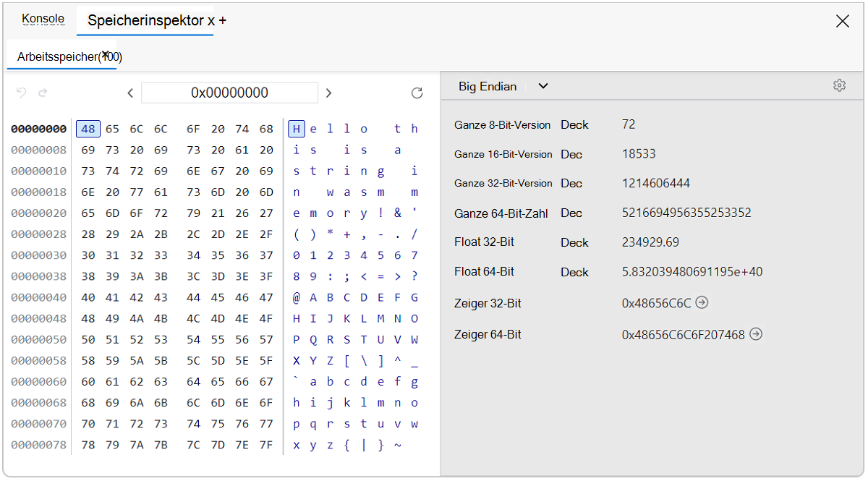The width and height of the screenshot is (868, 481).
Task: Click the 16-bit integer value 18533
Action: (639, 154)
